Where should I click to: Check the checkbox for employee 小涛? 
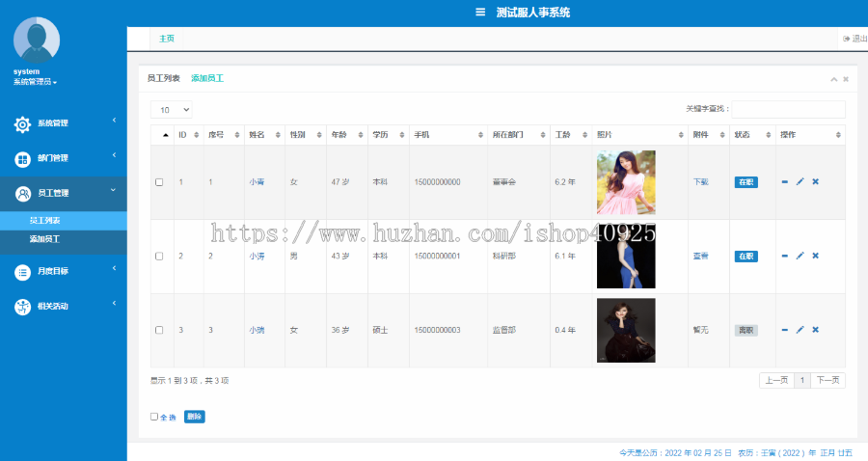pos(159,257)
